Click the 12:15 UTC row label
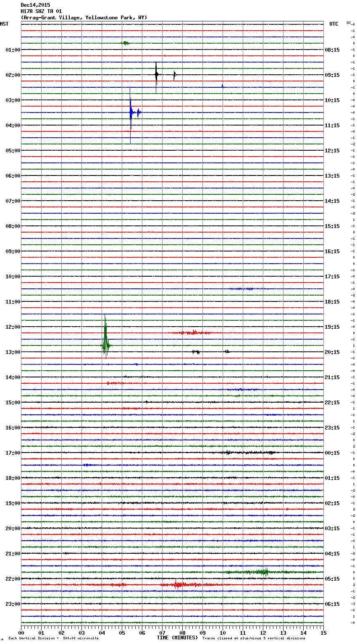This screenshot has width=357, height=644. 332,151
